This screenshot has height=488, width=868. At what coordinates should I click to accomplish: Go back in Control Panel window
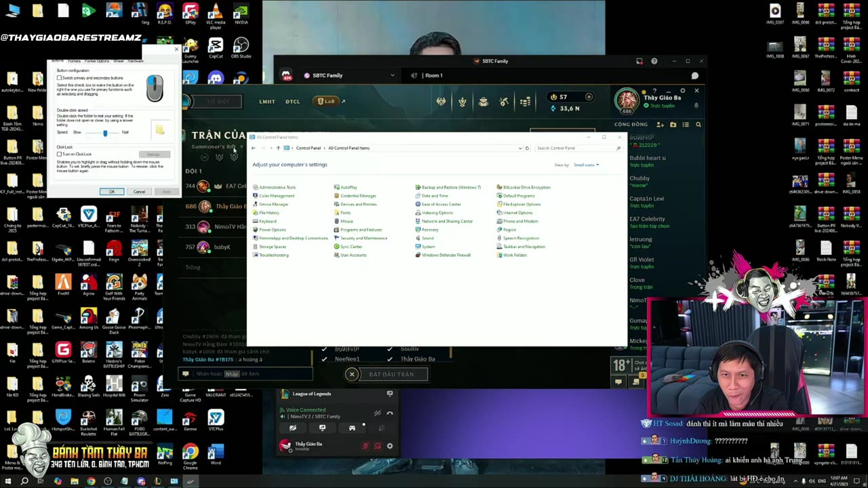pos(254,148)
